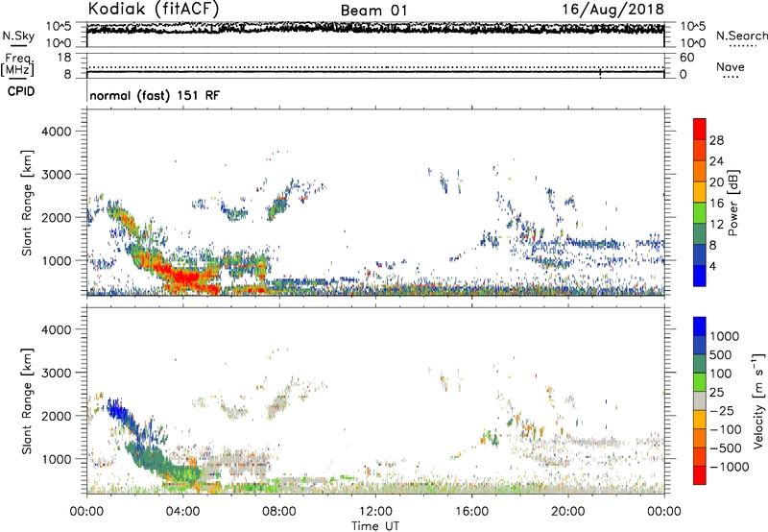
Task: Click the "20" tick on Power colorbar
Action: [x=716, y=182]
